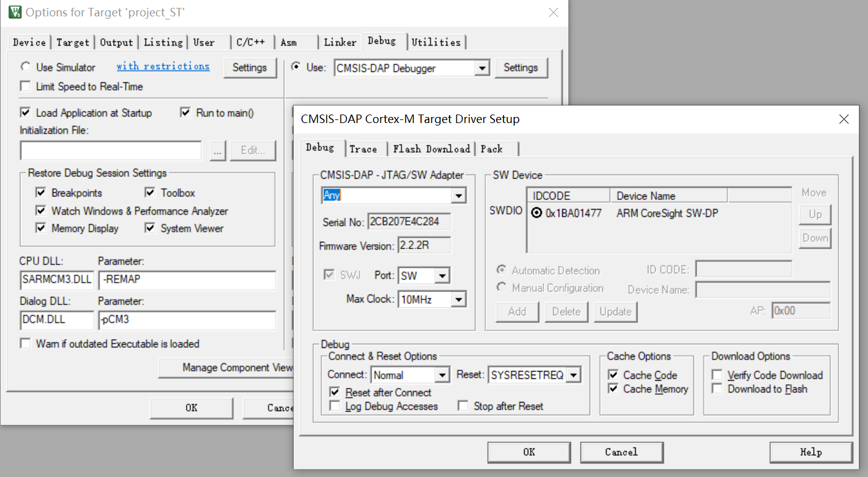
Task: Uncheck Reset after Connect
Action: point(335,393)
